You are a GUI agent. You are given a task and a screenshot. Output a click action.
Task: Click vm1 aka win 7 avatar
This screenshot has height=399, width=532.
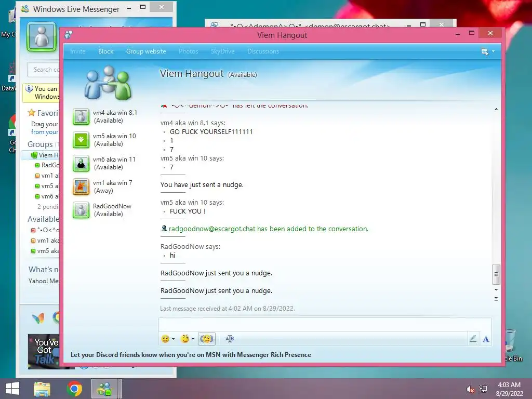click(81, 187)
